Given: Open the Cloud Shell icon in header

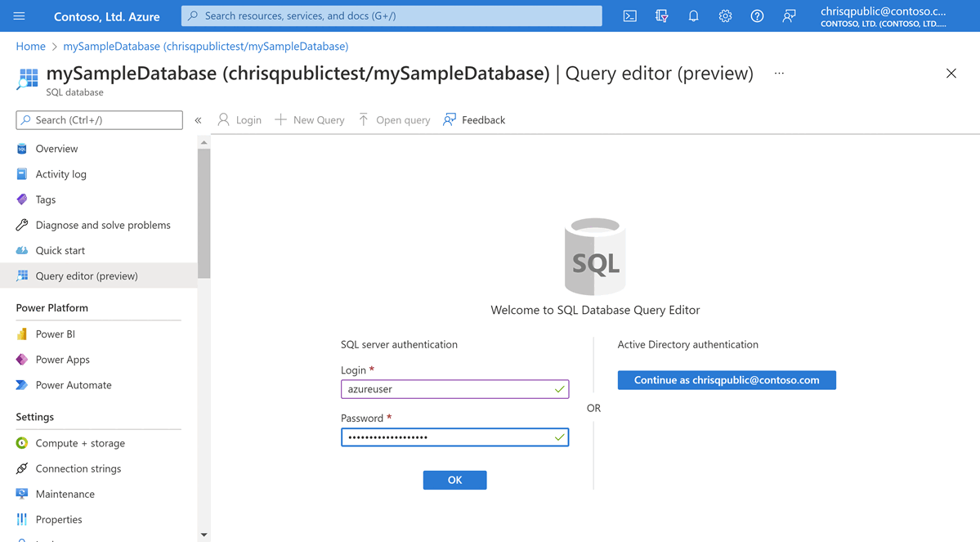Looking at the screenshot, I should pyautogui.click(x=629, y=16).
